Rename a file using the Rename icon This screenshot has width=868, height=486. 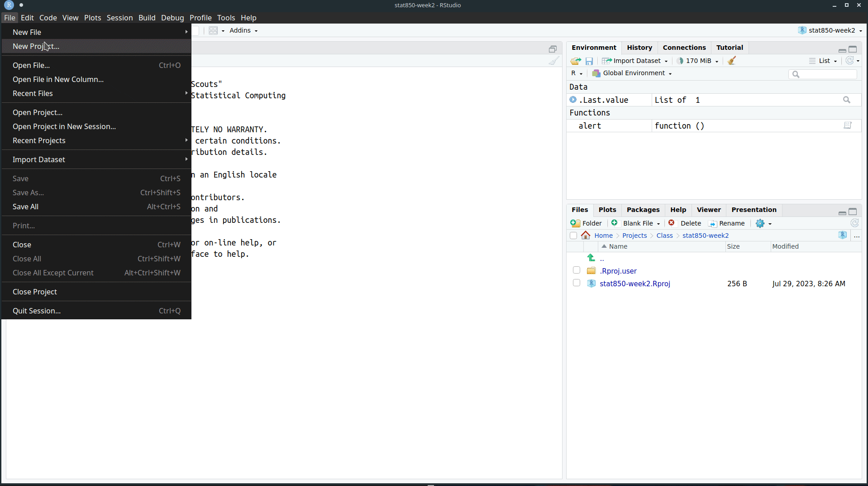pos(727,223)
